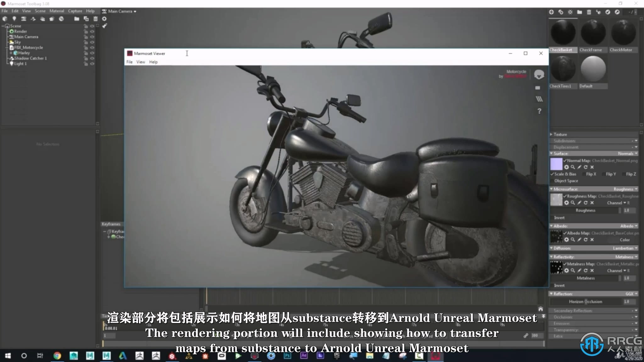Open Google Chrome from the taskbar
Screen dimensions: 644x362
[57, 356]
